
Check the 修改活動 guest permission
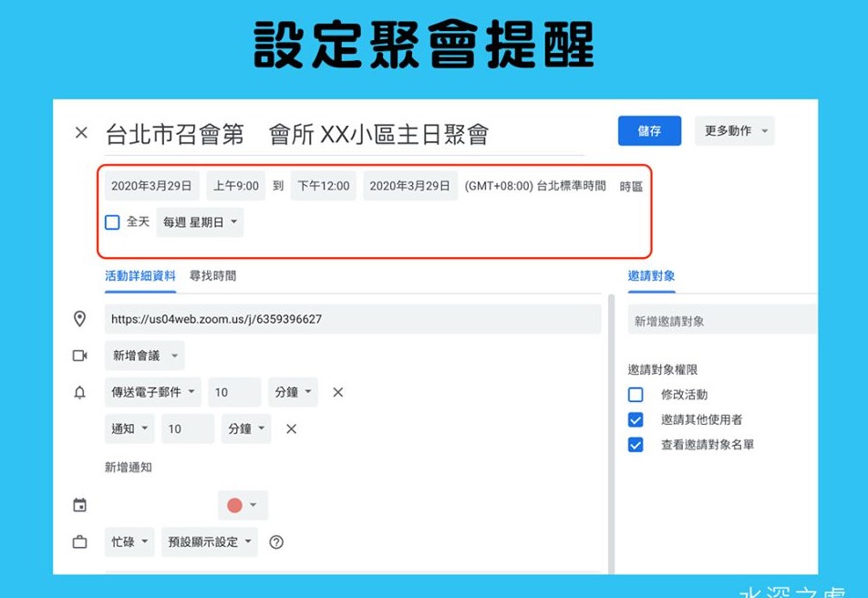[635, 395]
